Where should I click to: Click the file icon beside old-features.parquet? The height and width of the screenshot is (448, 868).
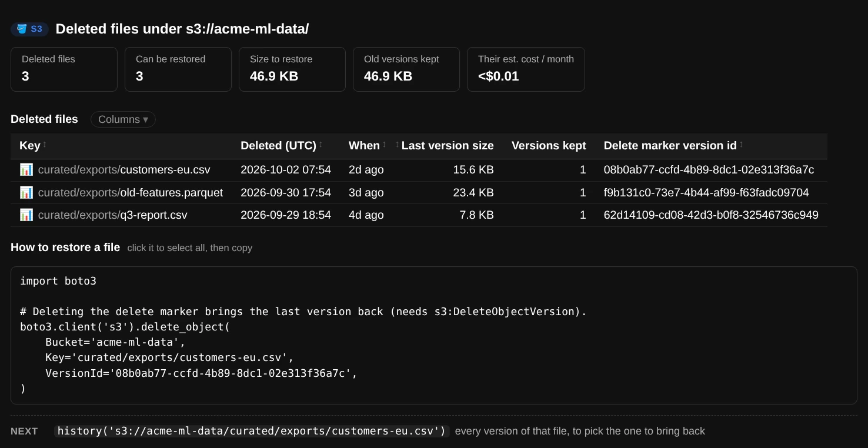(x=26, y=193)
